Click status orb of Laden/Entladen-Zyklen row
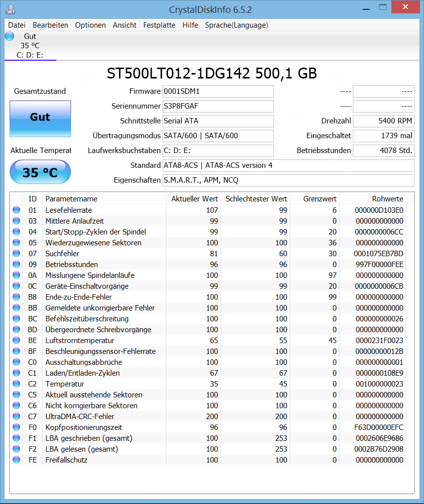The height and width of the screenshot is (504, 424). click(x=16, y=373)
